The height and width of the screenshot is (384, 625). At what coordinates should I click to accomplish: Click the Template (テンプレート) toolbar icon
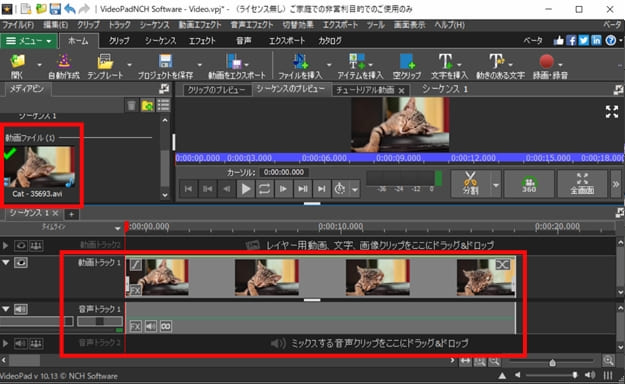pyautogui.click(x=105, y=61)
